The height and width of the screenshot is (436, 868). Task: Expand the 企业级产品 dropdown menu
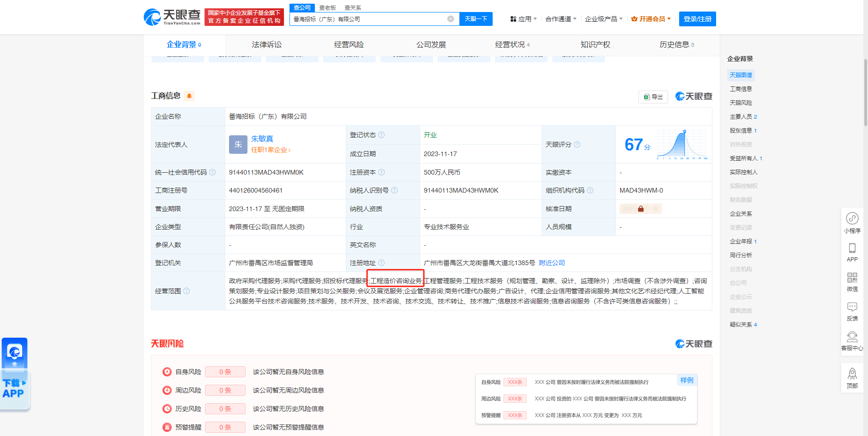(x=604, y=19)
